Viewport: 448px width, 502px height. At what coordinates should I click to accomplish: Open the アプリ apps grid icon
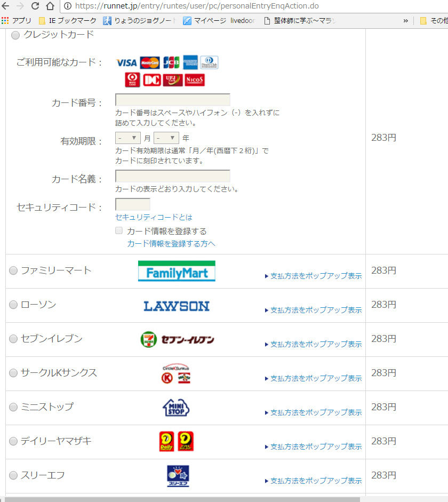point(5,21)
